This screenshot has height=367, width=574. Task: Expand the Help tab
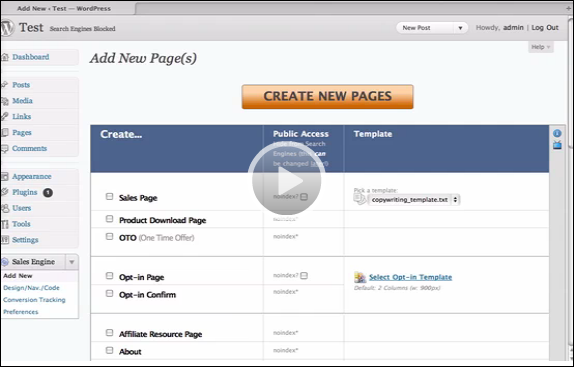[x=541, y=47]
